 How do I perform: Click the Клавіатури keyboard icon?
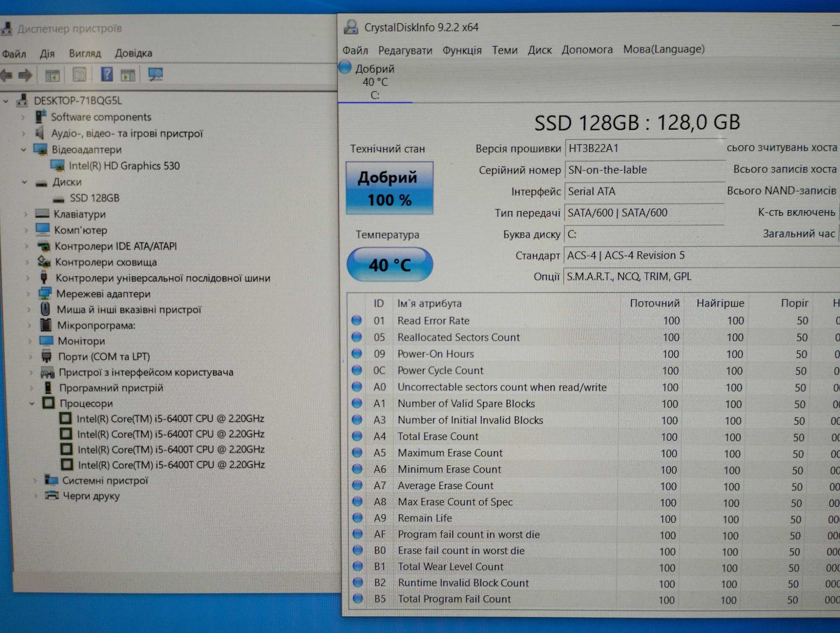click(42, 214)
